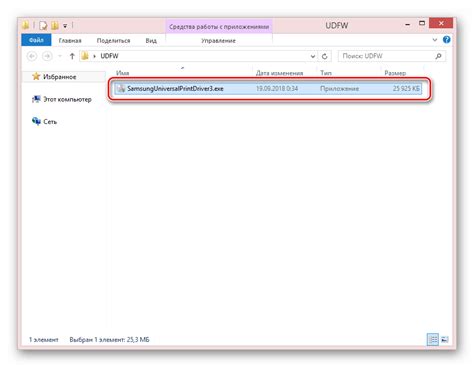
Task: Click the date 19.09.2018 0:34 cell
Action: coord(277,89)
